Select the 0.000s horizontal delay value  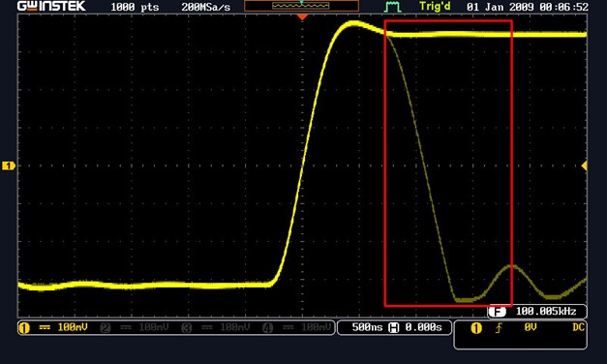(423, 327)
